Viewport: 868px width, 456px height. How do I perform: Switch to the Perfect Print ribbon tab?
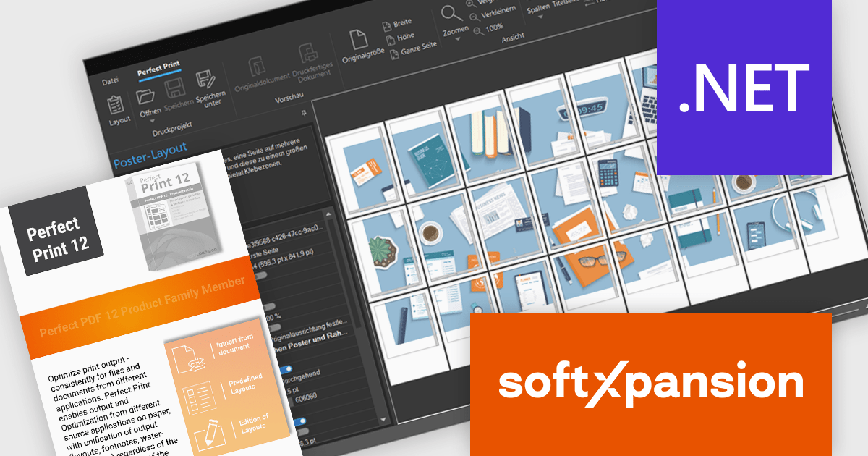pyautogui.click(x=158, y=67)
